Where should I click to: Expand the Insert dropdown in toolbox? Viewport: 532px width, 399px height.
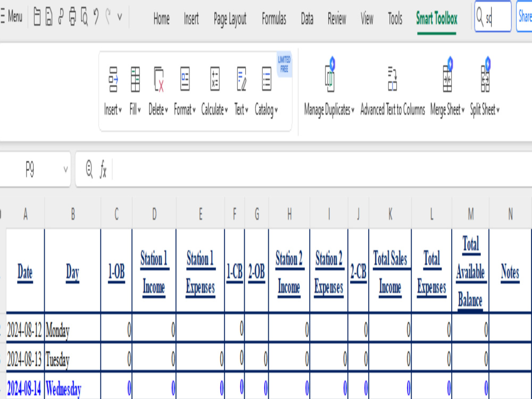[x=113, y=110]
